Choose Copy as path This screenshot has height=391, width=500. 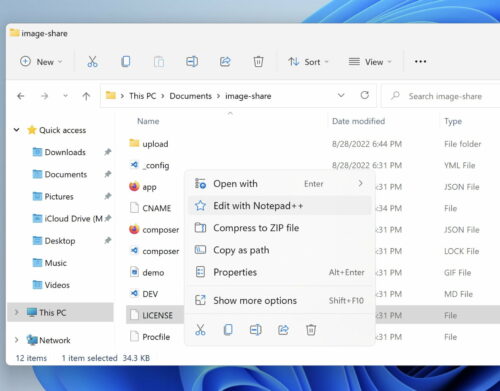point(279,250)
